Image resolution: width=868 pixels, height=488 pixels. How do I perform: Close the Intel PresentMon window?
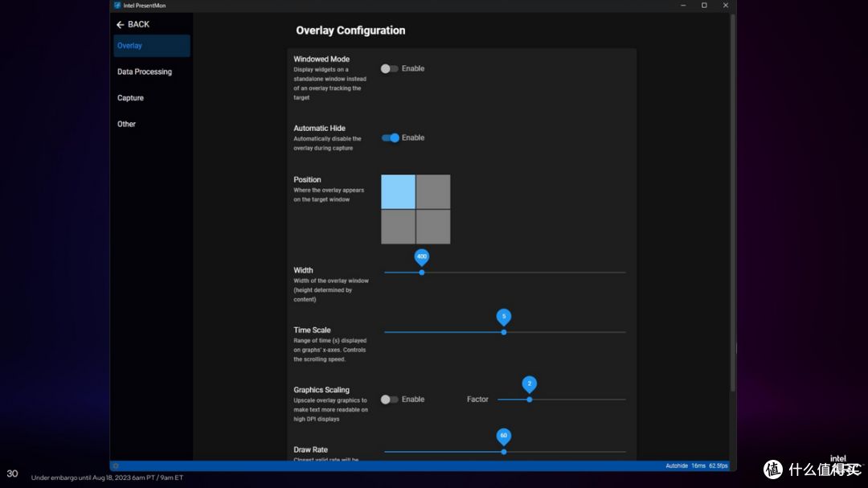(x=726, y=6)
